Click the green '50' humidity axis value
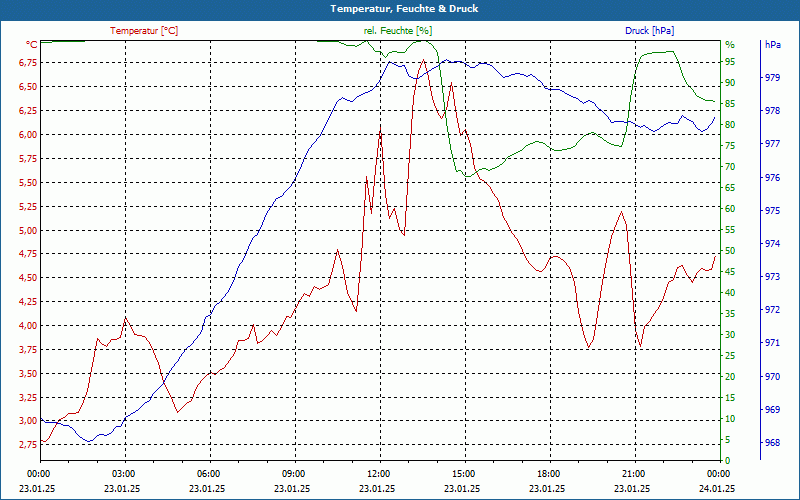Screen dimensions: 800x500 730,251
